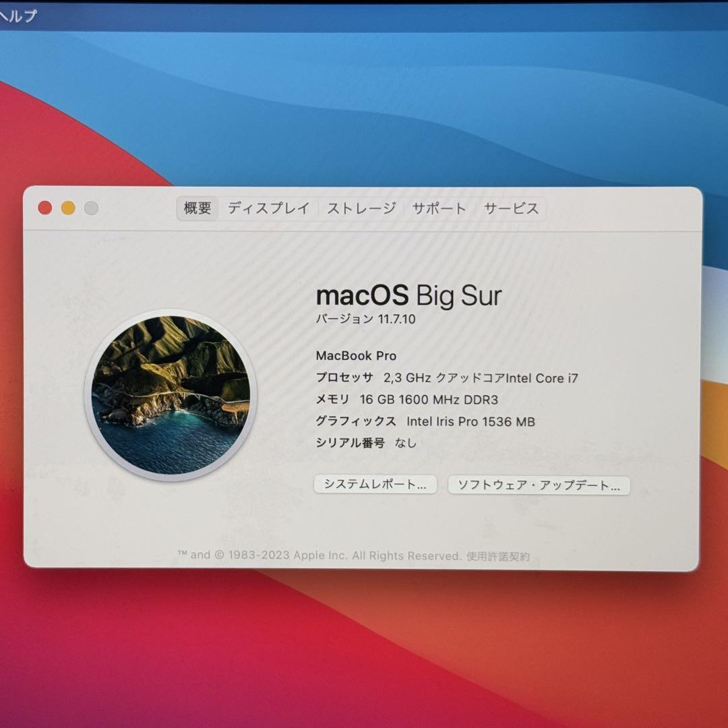Click the macOS Big Sur title
Image resolution: width=728 pixels, height=728 pixels.
pos(408,295)
